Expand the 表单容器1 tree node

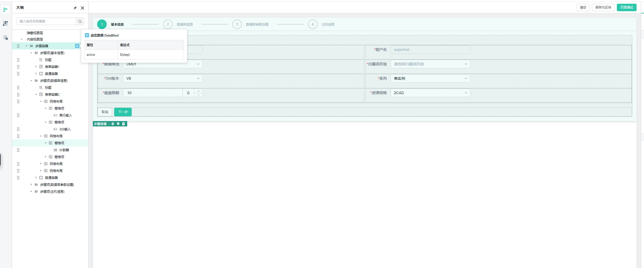(x=36, y=67)
